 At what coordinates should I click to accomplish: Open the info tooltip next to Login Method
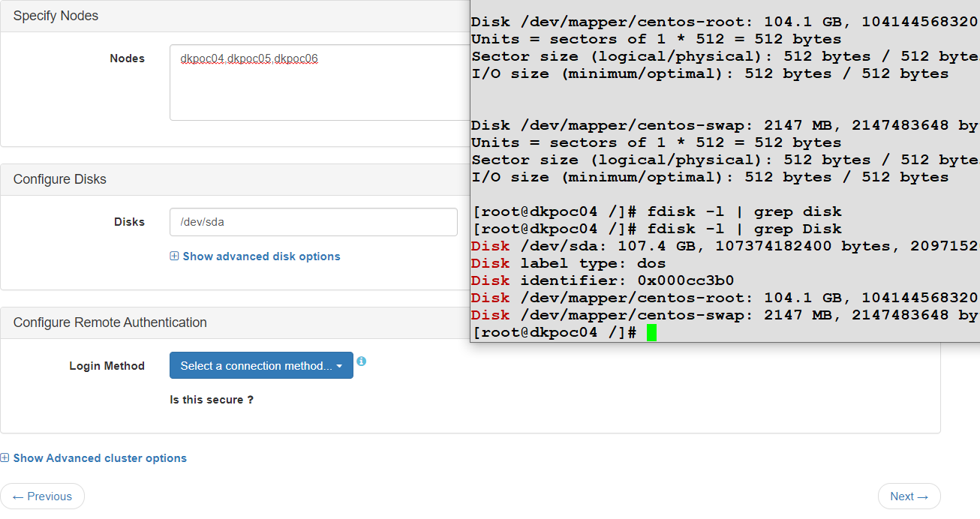coord(362,361)
